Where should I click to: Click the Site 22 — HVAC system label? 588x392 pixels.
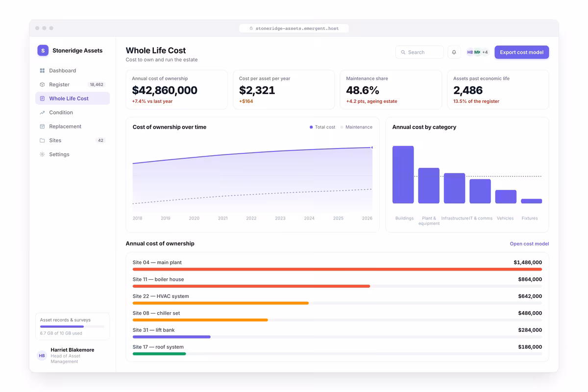tap(161, 296)
